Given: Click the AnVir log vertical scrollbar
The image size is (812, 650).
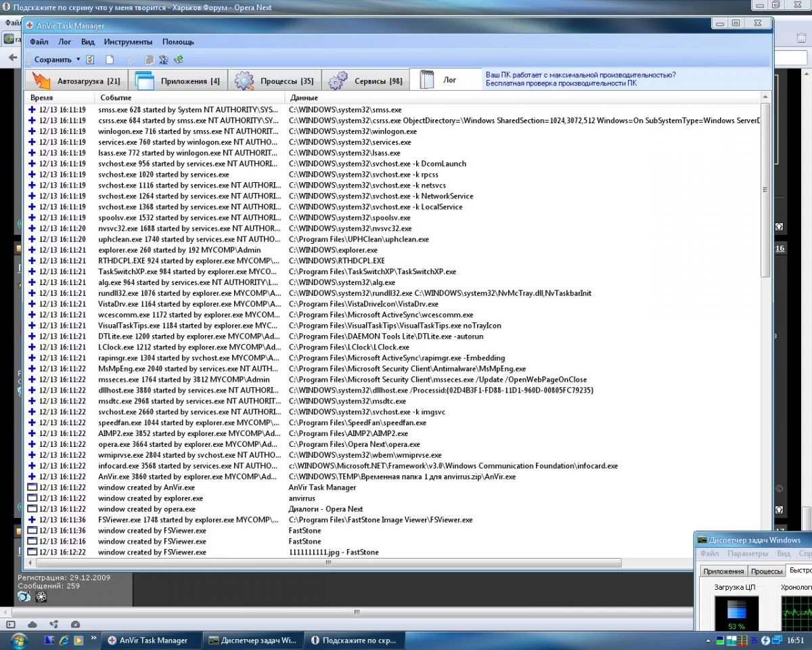Looking at the screenshot, I should 765,190.
